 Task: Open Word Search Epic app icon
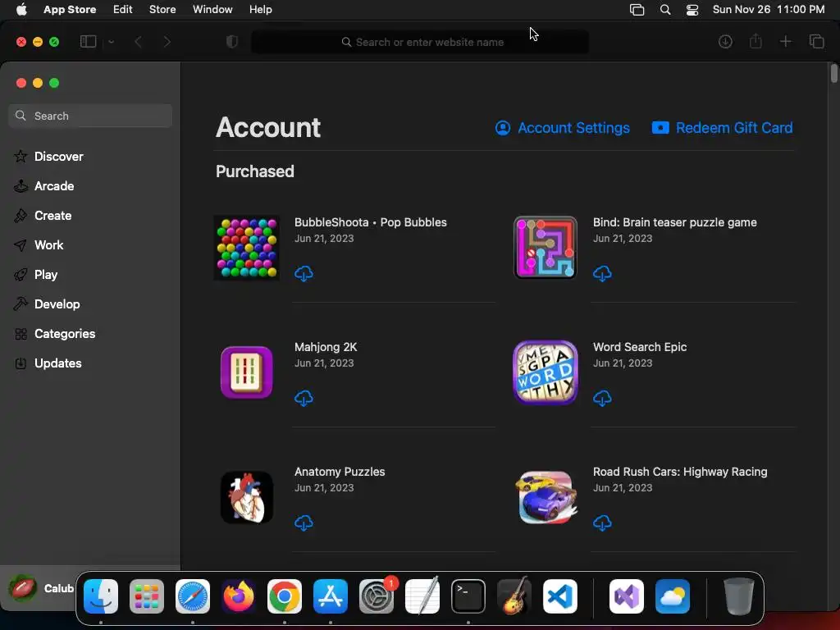click(x=546, y=372)
